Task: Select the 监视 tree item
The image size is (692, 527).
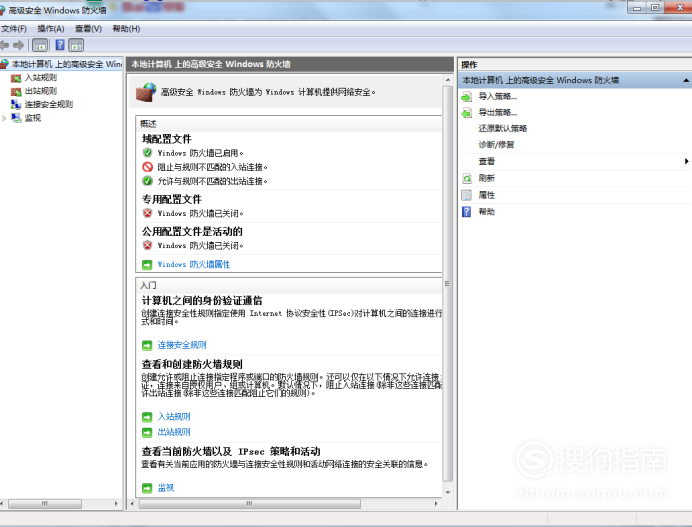Action: click(33, 118)
